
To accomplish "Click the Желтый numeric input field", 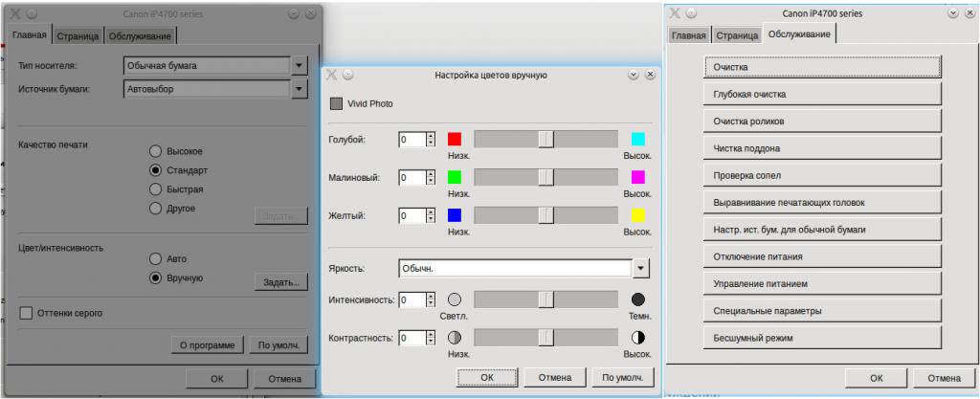I will pos(412,216).
